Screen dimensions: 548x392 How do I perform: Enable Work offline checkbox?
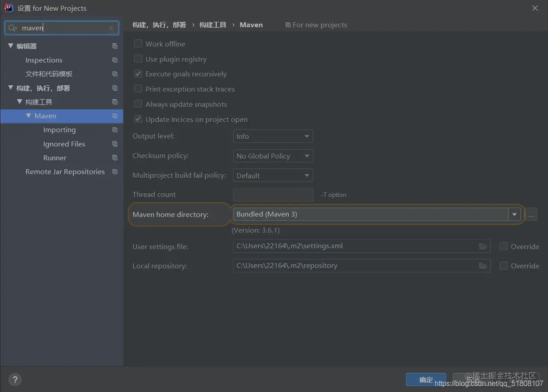click(138, 44)
